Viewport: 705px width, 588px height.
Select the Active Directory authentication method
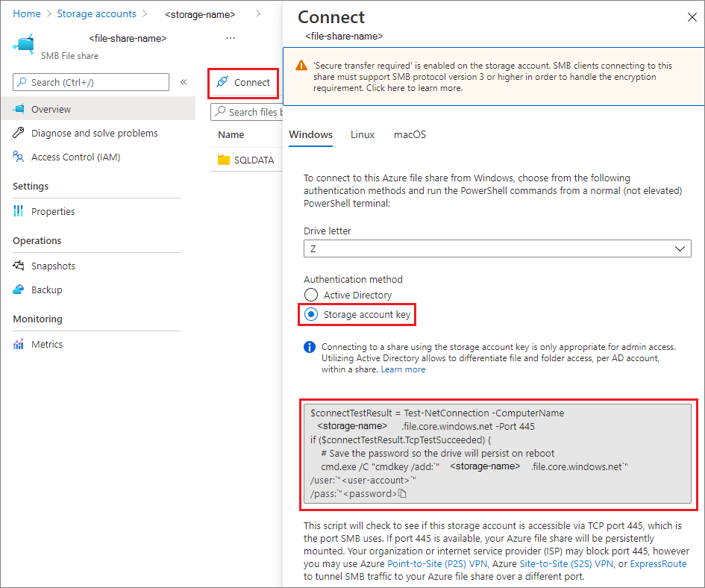[310, 295]
